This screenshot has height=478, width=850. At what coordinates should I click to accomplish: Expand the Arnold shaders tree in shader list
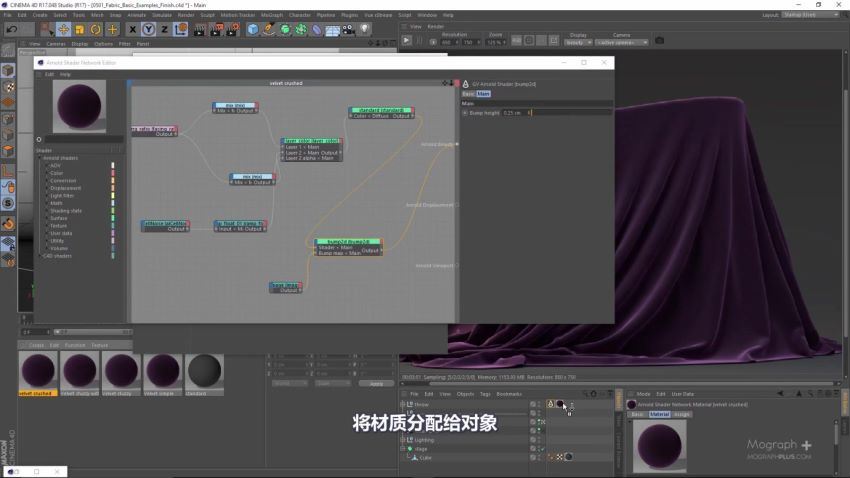40,158
